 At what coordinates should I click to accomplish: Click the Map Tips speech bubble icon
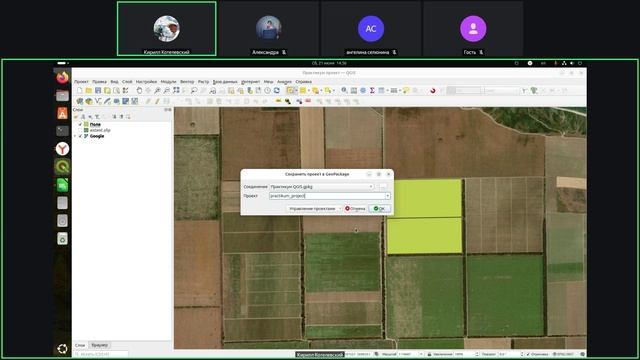[406, 91]
